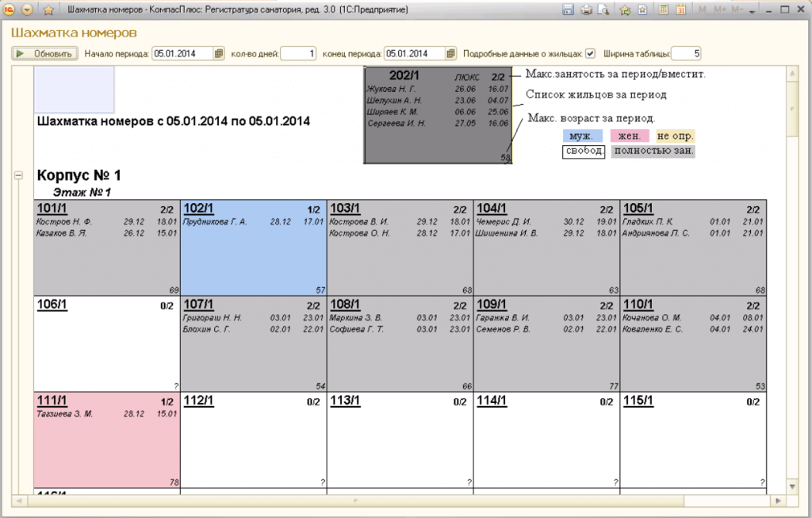Click the star with green arrow icon

coord(626,10)
